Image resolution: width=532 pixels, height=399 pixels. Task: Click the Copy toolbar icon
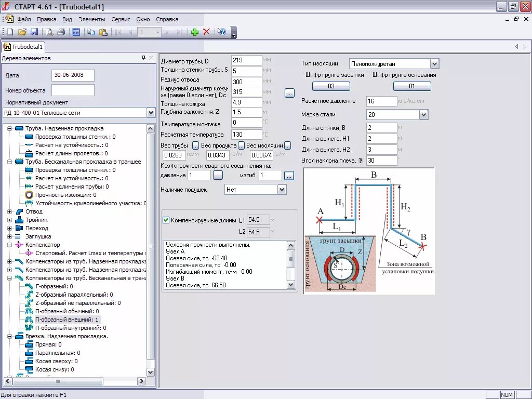click(91, 32)
